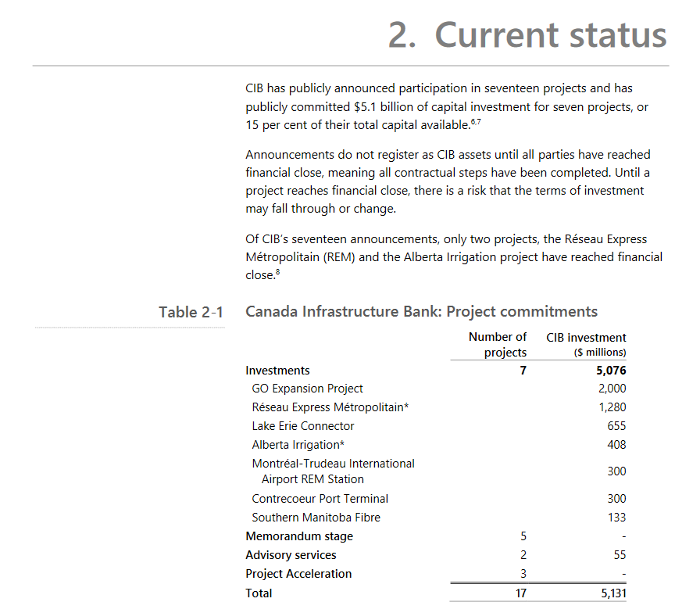Select the 'Advisory services' row label
Image resolution: width=700 pixels, height=602 pixels.
click(x=291, y=555)
